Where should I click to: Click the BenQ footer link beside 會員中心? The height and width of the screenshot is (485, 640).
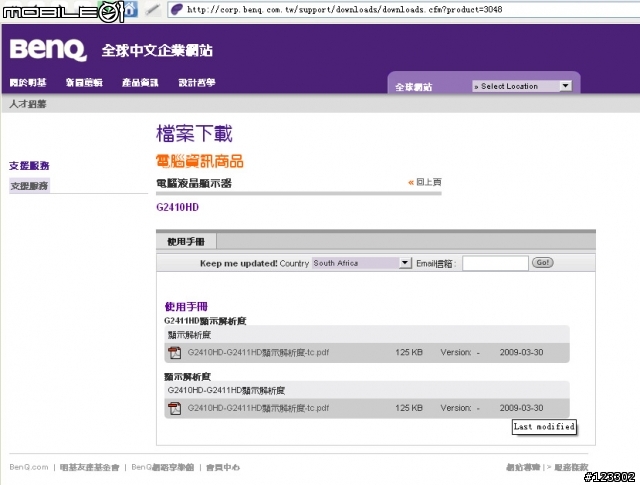(162, 467)
